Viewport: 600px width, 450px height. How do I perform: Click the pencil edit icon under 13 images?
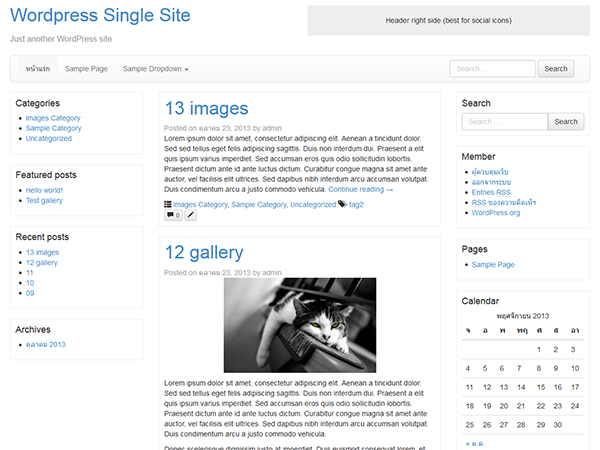191,215
